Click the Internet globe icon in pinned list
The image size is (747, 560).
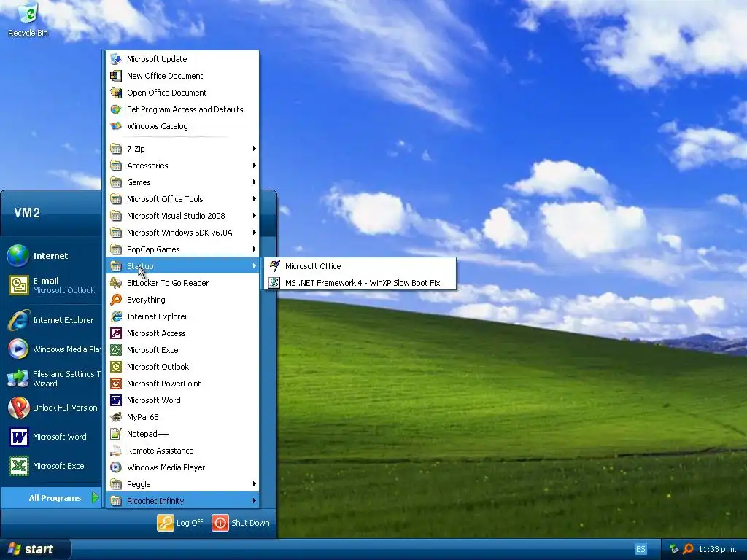click(18, 256)
